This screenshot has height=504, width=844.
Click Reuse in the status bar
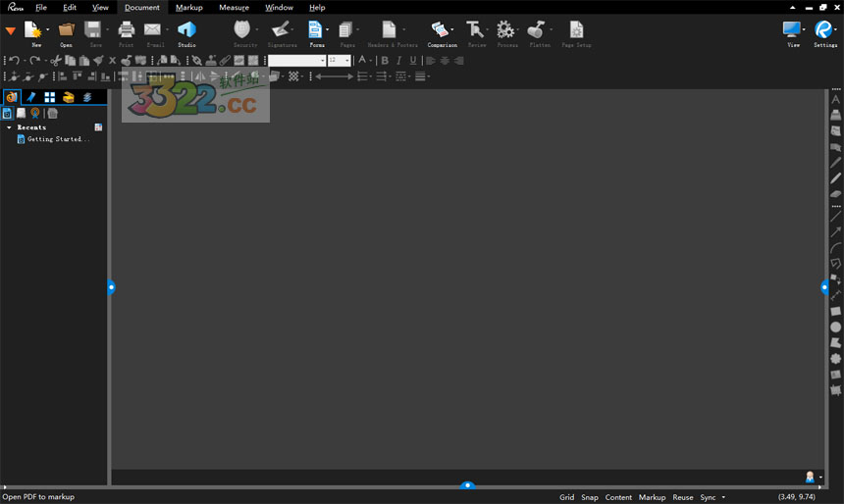(683, 497)
